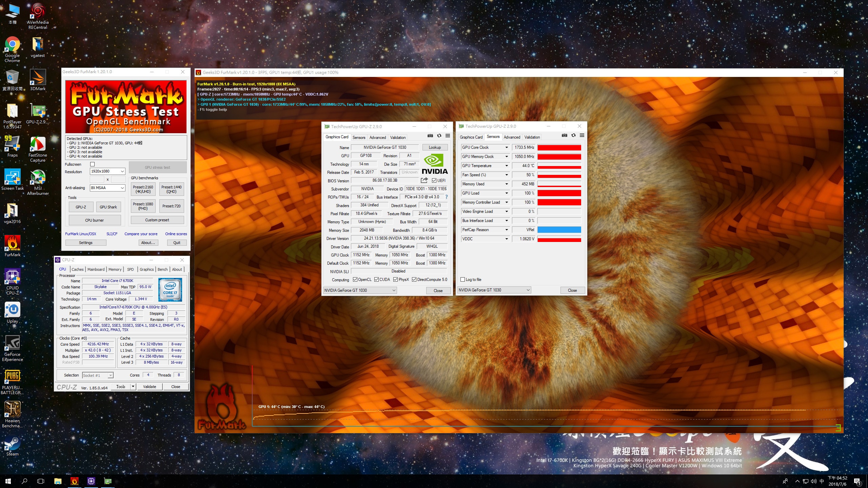Click PerfCap Reason blue graph bar
The height and width of the screenshot is (488, 868).
click(559, 230)
